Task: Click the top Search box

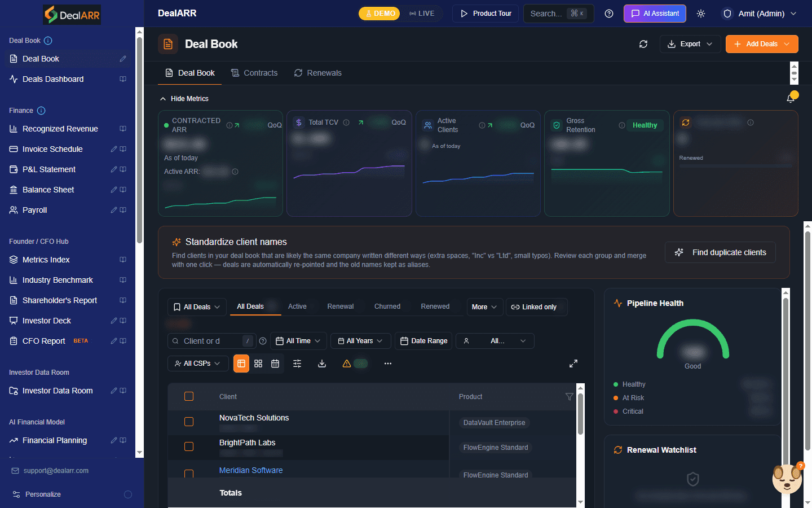Action: (x=558, y=14)
